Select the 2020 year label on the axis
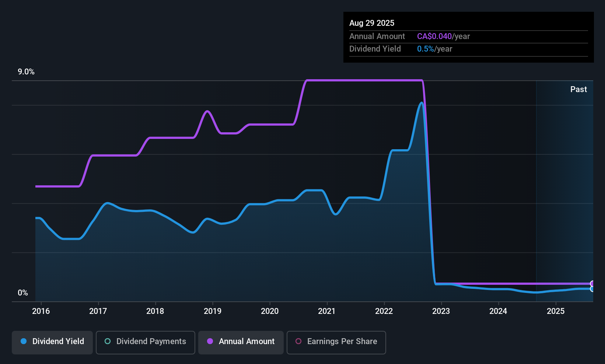 (x=270, y=311)
